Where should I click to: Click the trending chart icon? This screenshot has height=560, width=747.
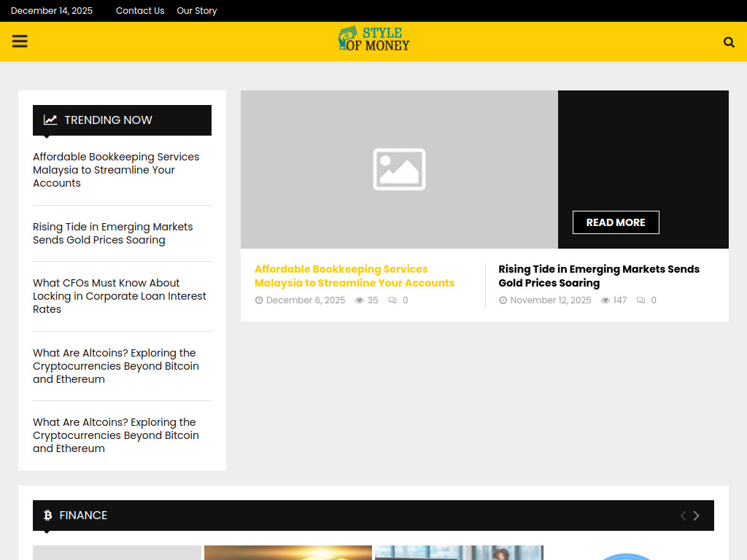click(x=50, y=120)
